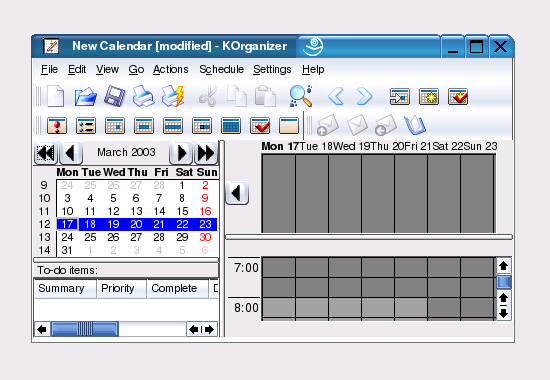Save the calendar with the floppy disk icon
Viewport: 550px width, 380px height.
114,96
